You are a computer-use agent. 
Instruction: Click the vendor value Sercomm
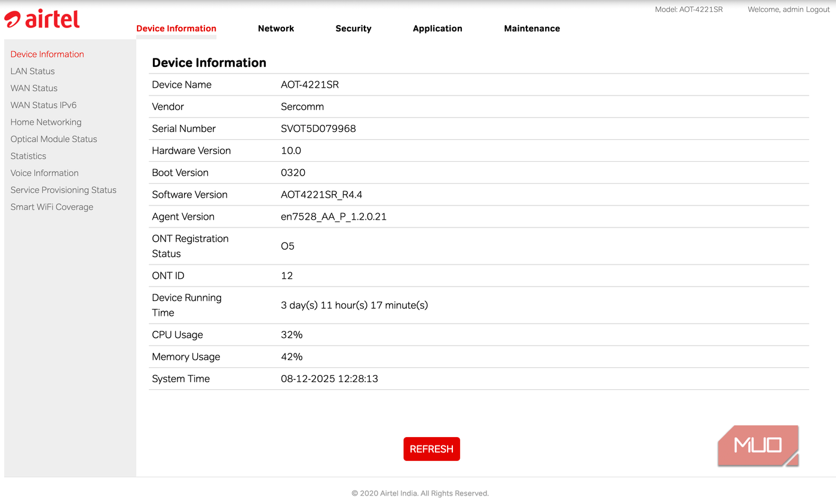click(x=302, y=107)
